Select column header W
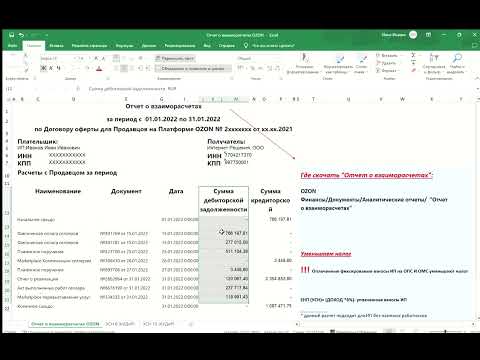This screenshot has height=360, width=480. [x=402, y=99]
